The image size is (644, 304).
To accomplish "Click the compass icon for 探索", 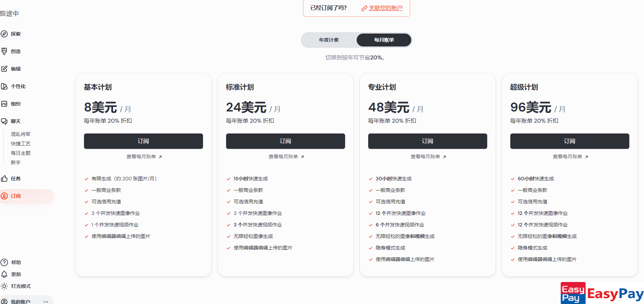I will point(4,34).
